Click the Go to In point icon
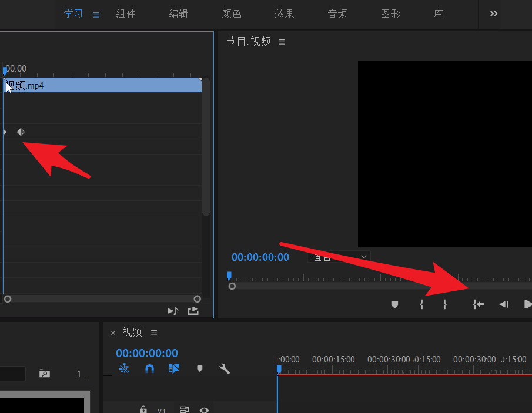 479,304
